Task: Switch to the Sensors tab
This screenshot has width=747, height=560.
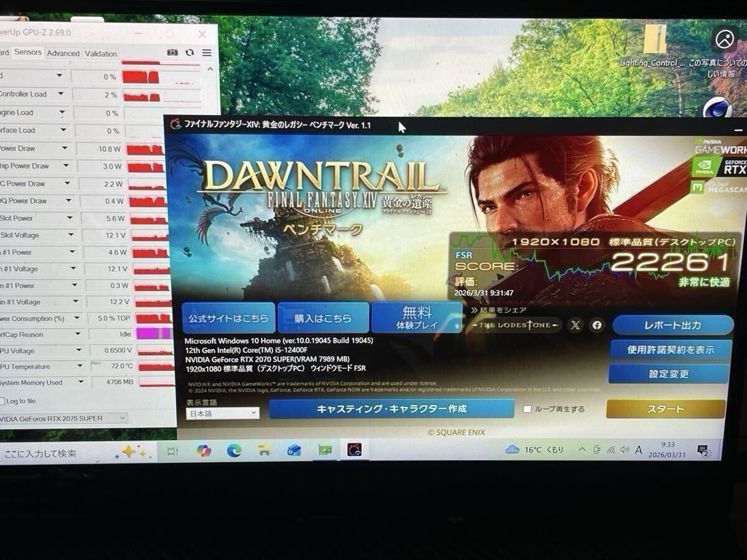Action: click(x=27, y=52)
